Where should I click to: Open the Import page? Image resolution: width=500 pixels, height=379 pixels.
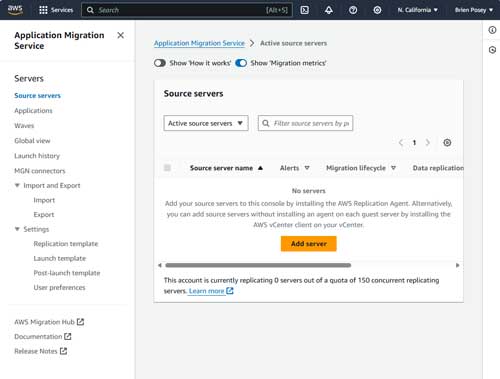[44, 200]
